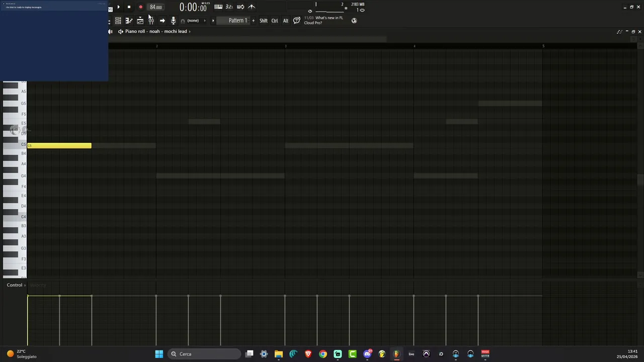Toggle the Shift key indicator

coord(264,21)
